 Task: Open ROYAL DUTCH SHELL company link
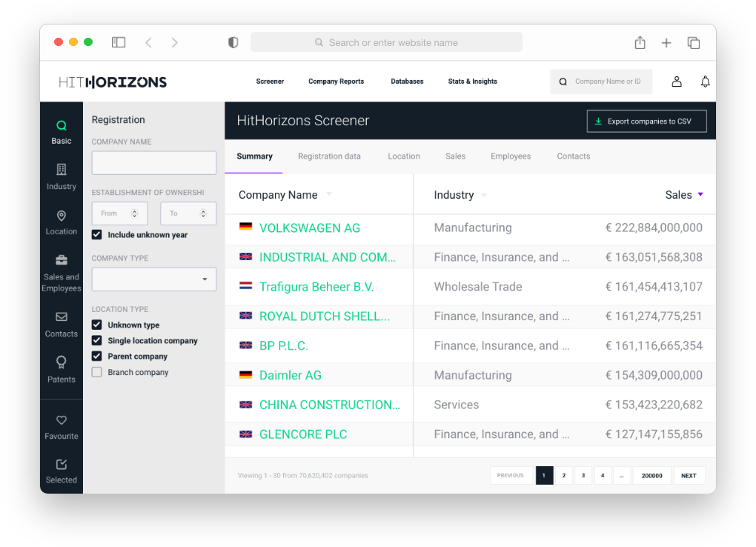325,316
